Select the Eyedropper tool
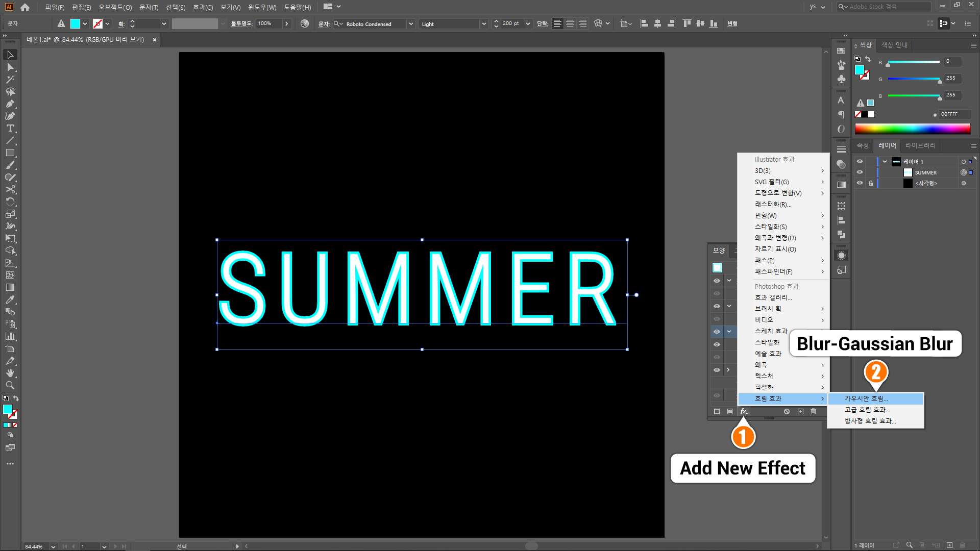Screen dimensions: 980x551 (10, 300)
